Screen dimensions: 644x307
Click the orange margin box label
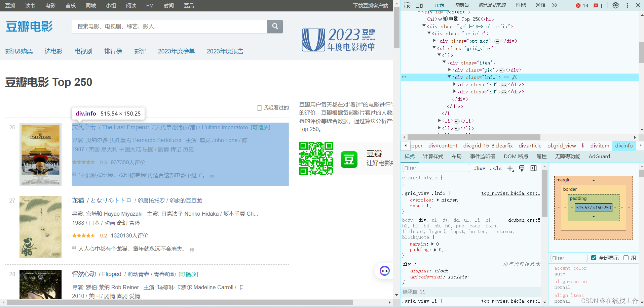pyautogui.click(x=563, y=180)
